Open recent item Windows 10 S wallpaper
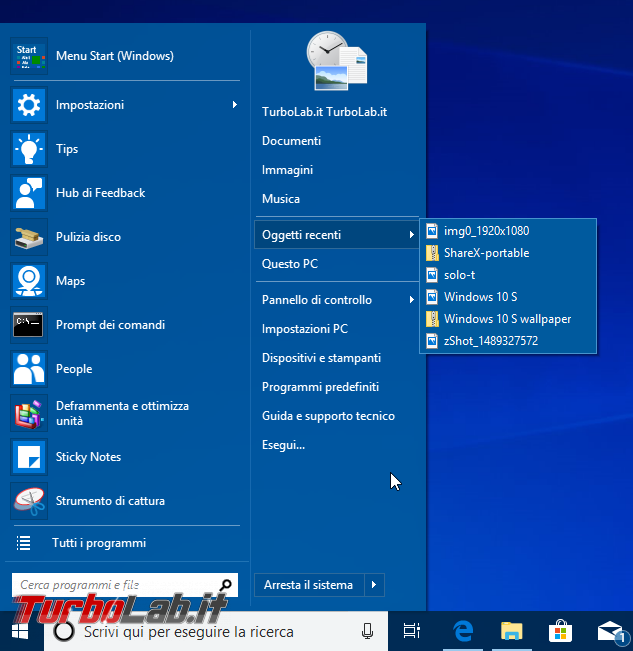The height and width of the screenshot is (651, 633). coord(508,319)
